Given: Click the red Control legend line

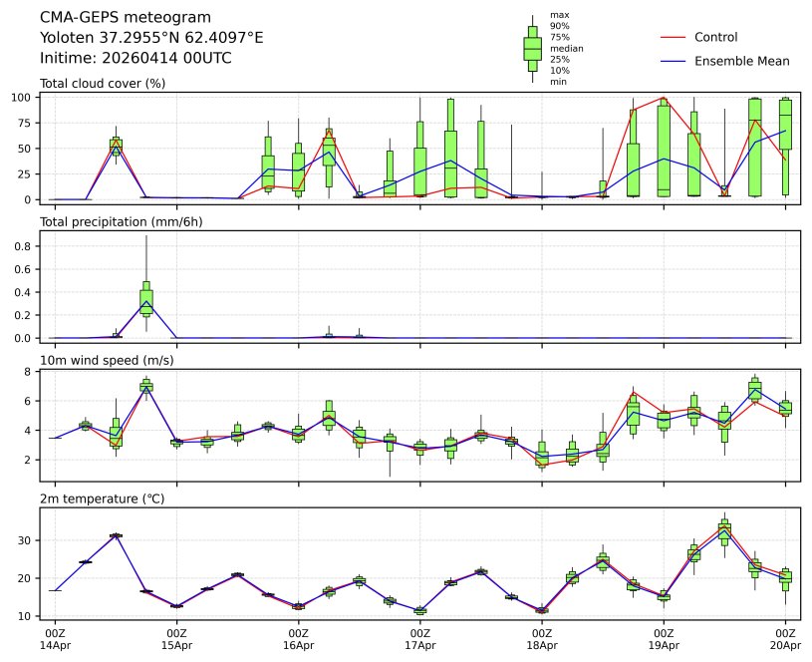Looking at the screenshot, I should (674, 37).
